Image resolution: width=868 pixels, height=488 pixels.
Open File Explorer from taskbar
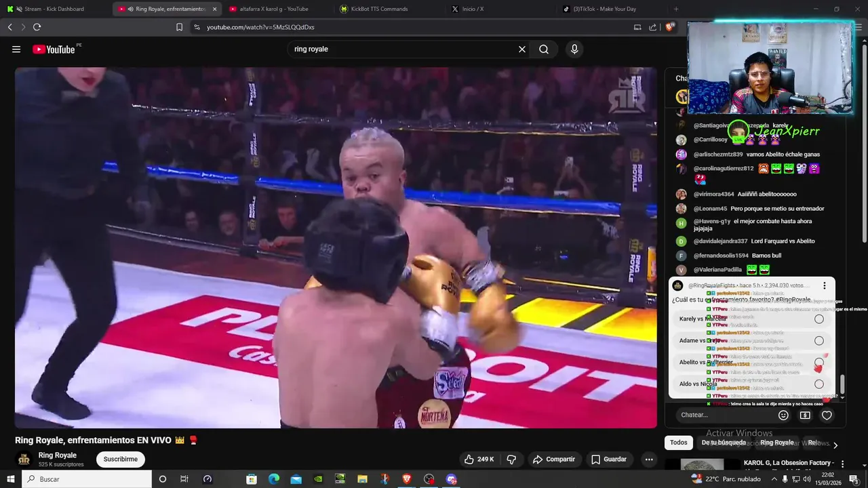[363, 479]
